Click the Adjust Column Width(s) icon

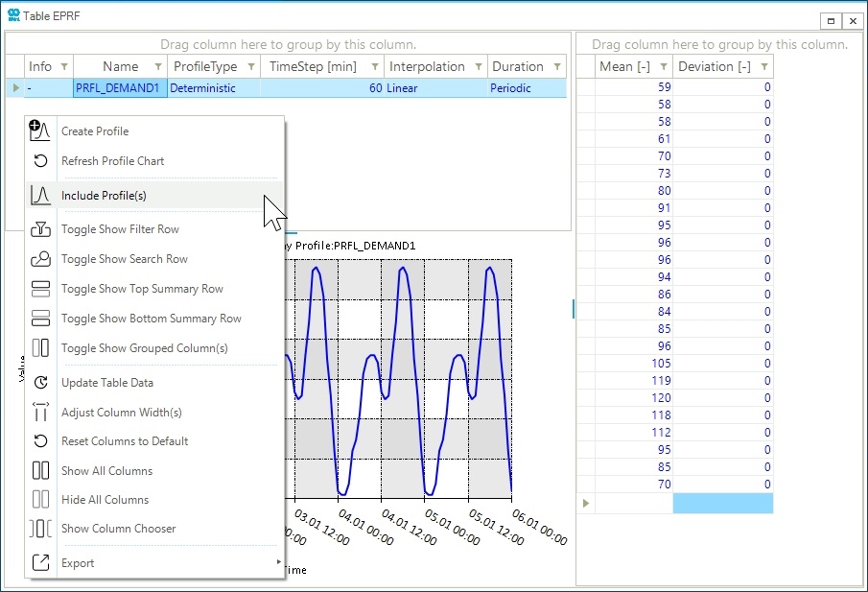coord(40,413)
